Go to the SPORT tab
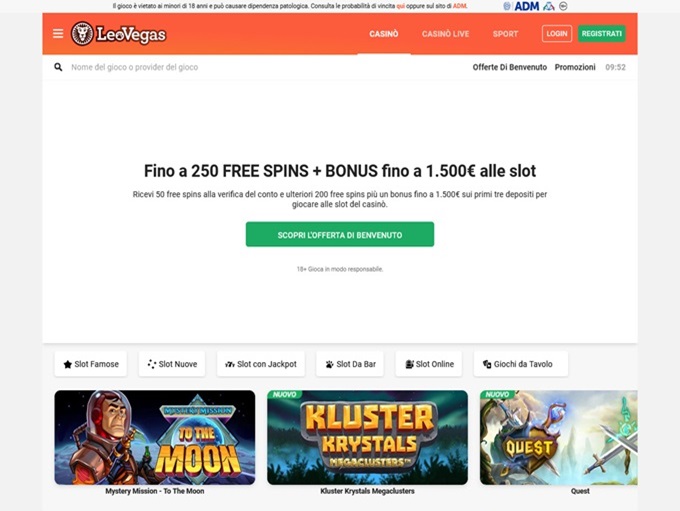Screen dimensions: 680x511 pos(505,34)
